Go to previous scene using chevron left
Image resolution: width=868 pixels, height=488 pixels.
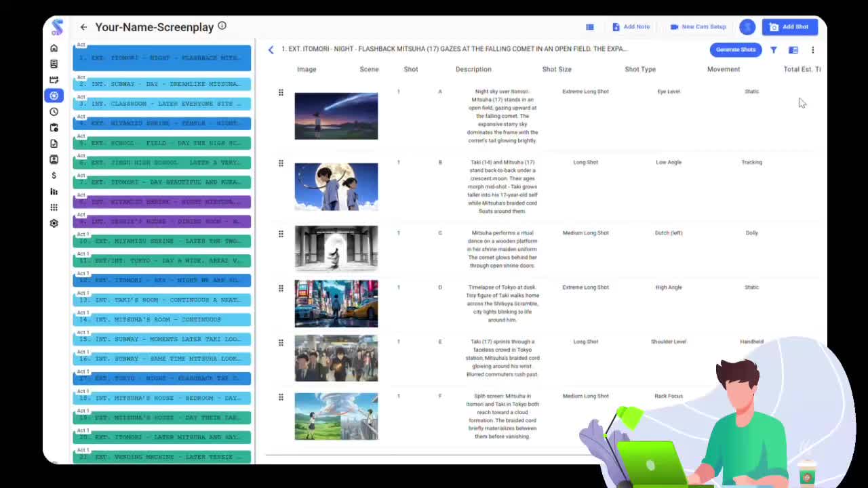click(271, 49)
